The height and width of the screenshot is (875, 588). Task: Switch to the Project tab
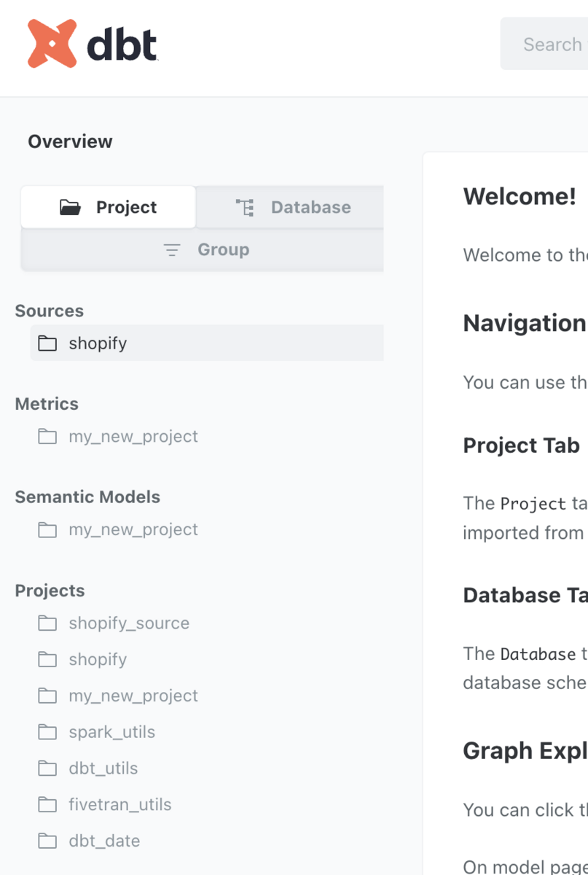point(109,208)
